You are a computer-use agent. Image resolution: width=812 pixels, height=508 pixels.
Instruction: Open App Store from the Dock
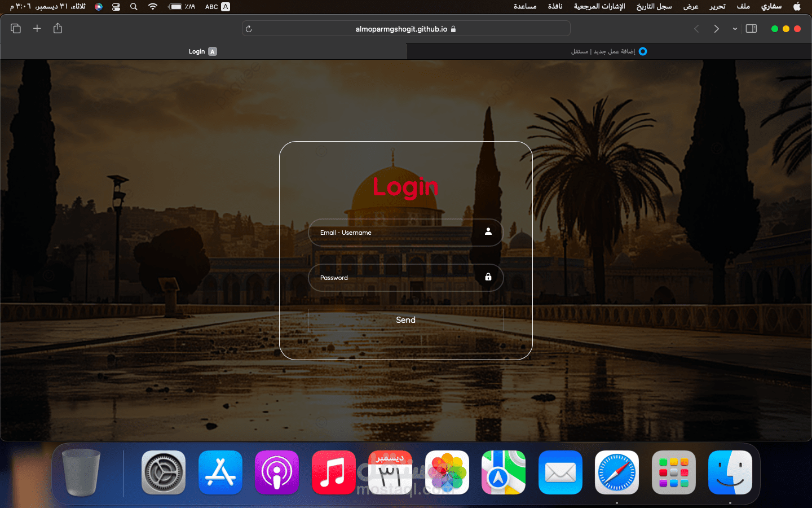pos(220,472)
